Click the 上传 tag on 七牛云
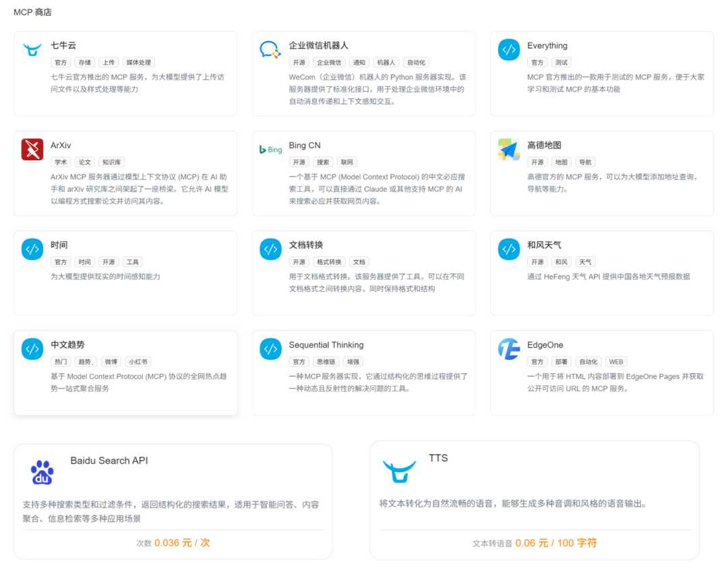The height and width of the screenshot is (572, 728). 109,63
